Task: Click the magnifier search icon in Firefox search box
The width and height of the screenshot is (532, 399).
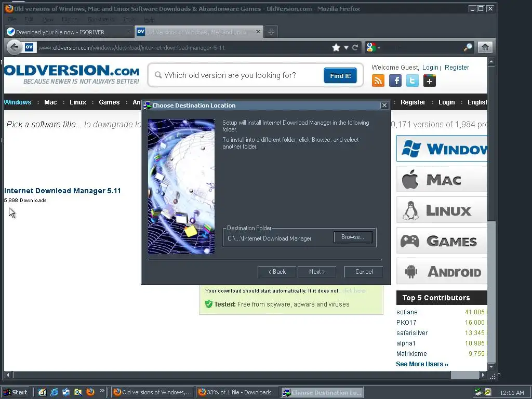Action: click(x=468, y=47)
